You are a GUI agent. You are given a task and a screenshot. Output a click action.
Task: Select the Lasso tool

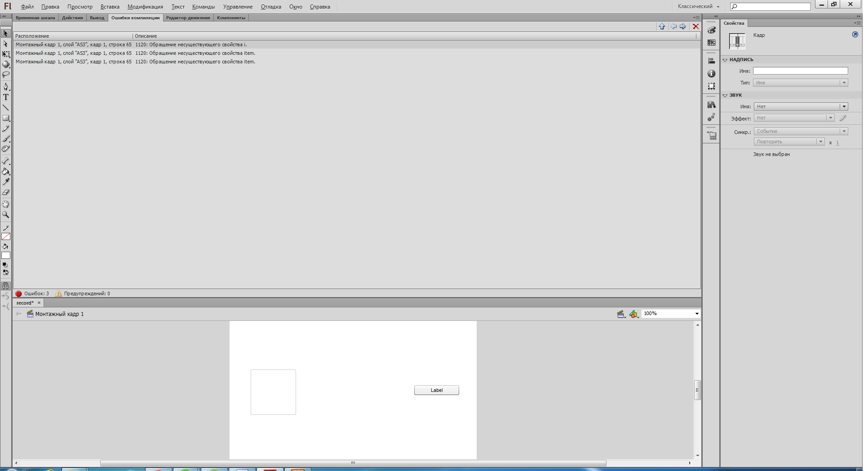[6, 75]
